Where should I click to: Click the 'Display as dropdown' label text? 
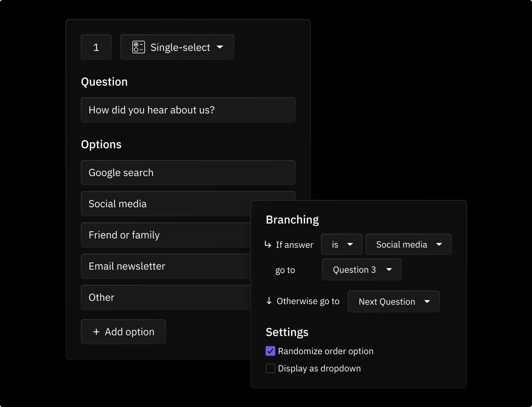point(319,368)
